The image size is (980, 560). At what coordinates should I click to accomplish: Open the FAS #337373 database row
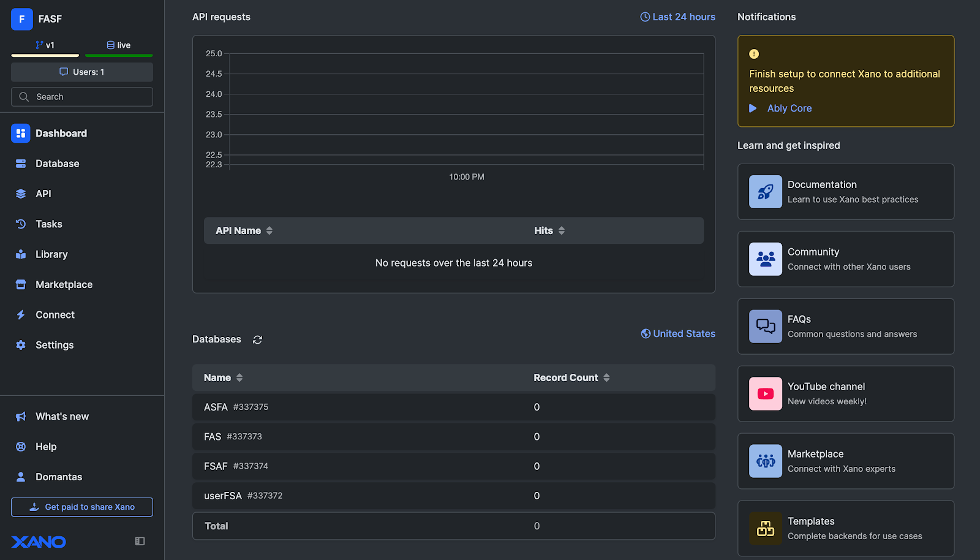pyautogui.click(x=454, y=437)
